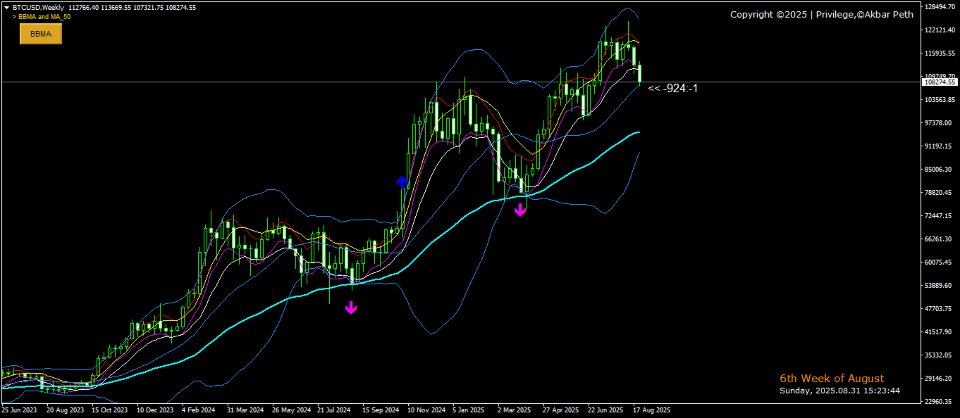Click the OHLC value 112766.40 in the header
Screen dimensions: 960x418
83,7
